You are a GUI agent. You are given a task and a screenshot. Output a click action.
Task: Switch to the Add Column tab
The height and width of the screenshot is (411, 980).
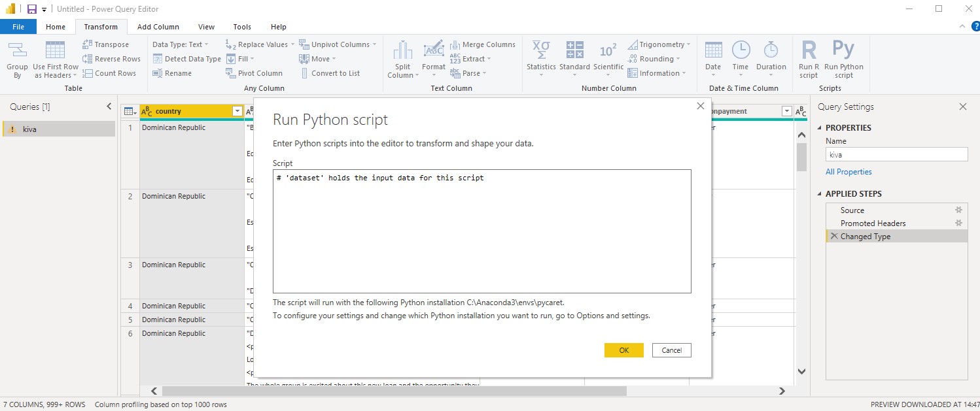158,27
